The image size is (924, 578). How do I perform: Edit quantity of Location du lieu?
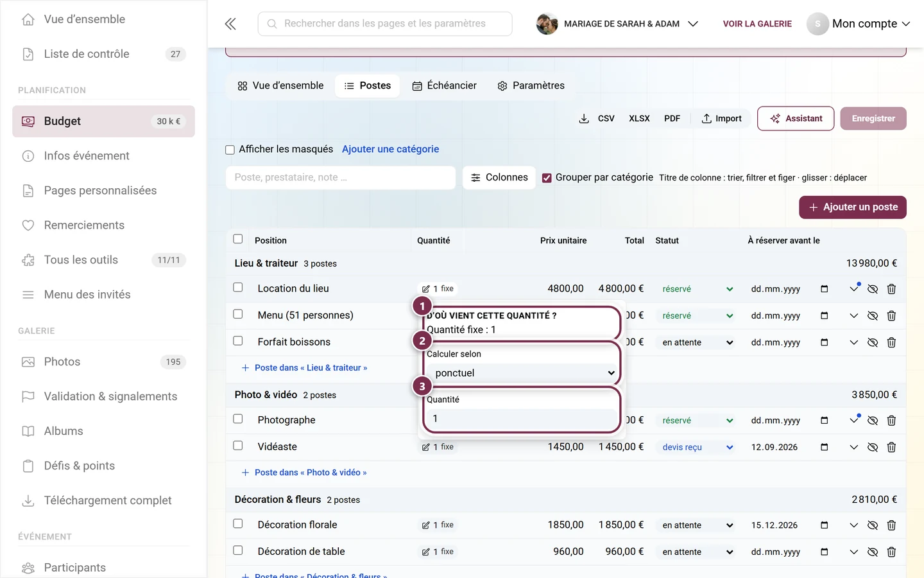pos(438,289)
